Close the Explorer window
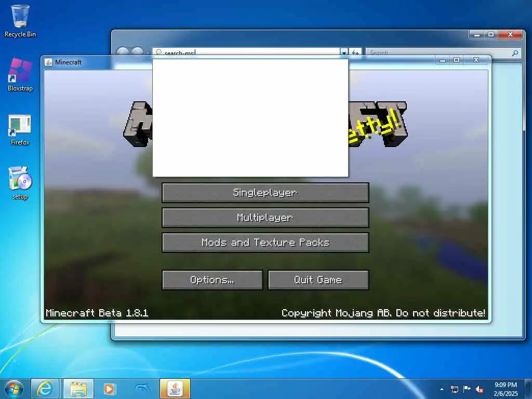 pos(510,35)
